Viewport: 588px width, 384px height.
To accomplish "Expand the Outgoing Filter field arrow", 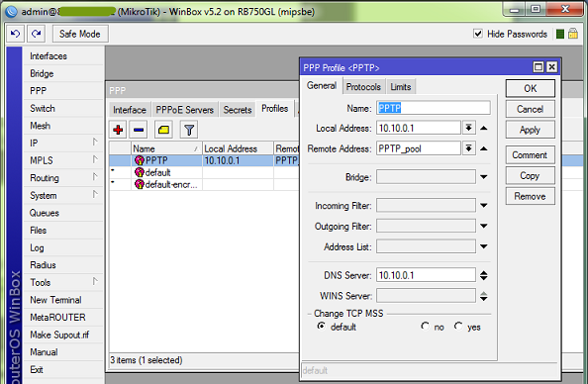I will coord(484,226).
